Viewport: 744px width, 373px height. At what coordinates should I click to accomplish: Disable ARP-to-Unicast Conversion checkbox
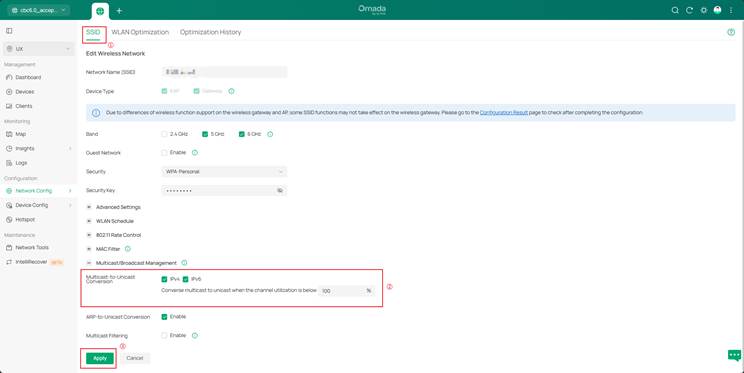(164, 317)
